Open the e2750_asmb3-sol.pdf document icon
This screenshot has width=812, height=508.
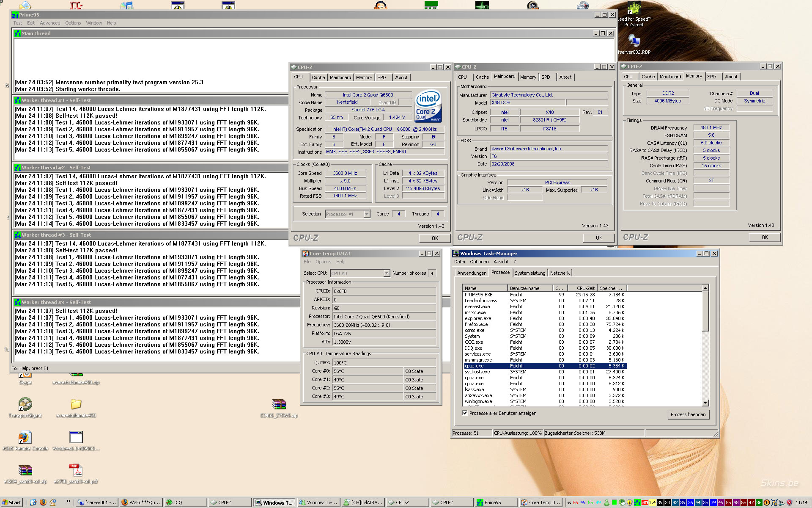(76, 470)
